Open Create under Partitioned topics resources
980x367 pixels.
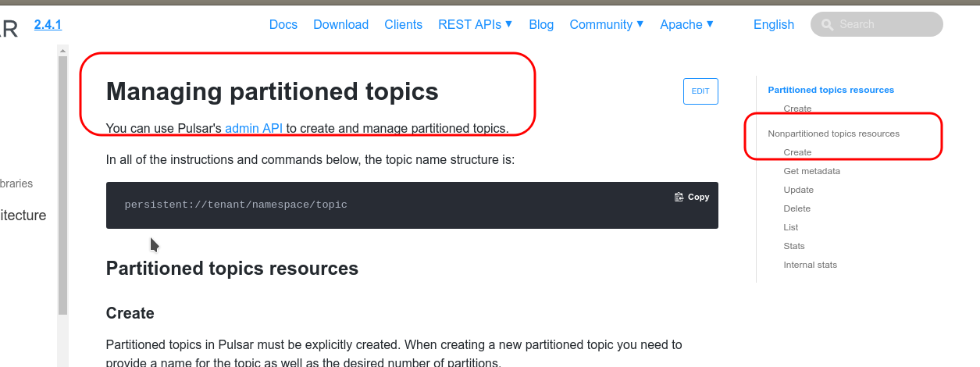(x=797, y=109)
